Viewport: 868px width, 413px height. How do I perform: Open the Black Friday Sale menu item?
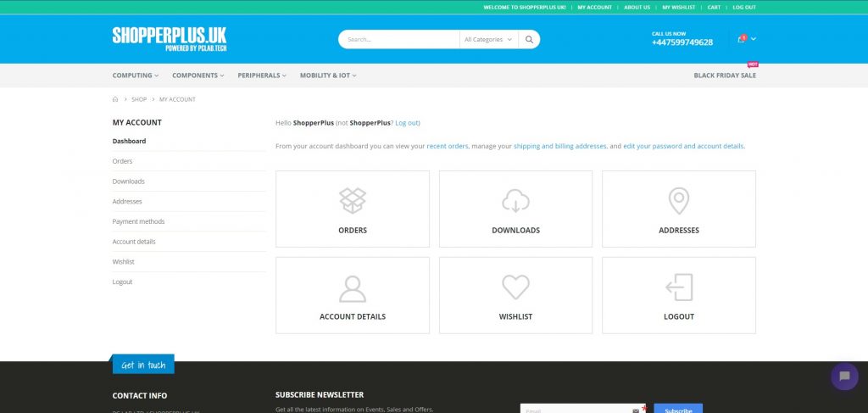click(725, 75)
